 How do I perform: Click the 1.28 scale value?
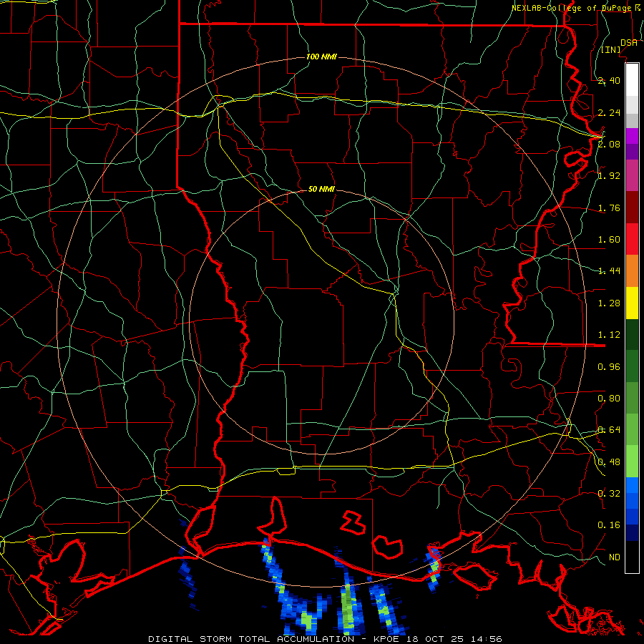[x=609, y=303]
